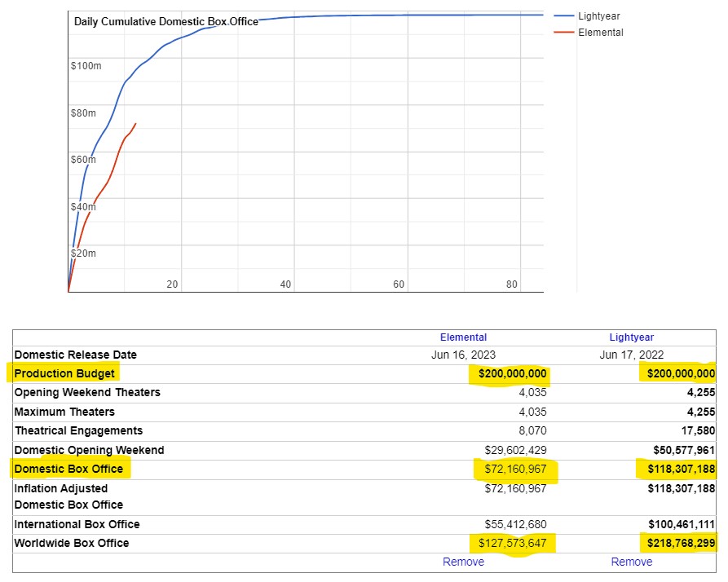Click the blue Lightyear legend line swatch

click(x=563, y=16)
